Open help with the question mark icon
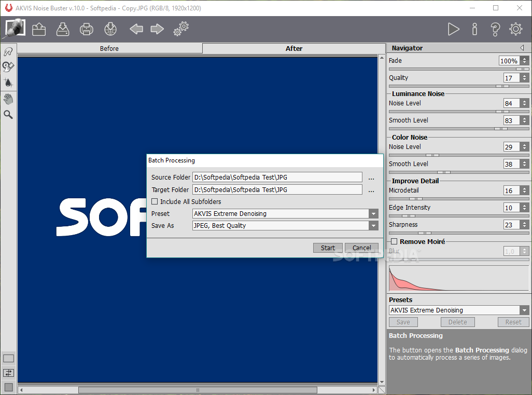The image size is (532, 395). (495, 29)
